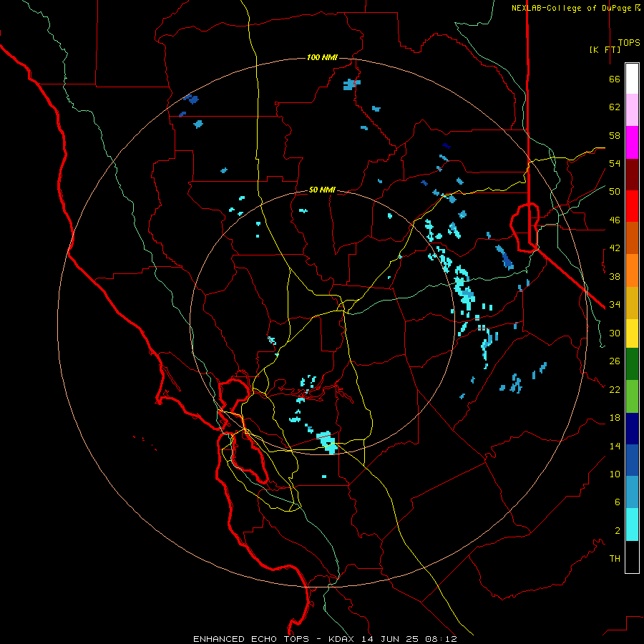Click the white 66 kft legend color
Screen dimensions: 644x644
(x=632, y=79)
